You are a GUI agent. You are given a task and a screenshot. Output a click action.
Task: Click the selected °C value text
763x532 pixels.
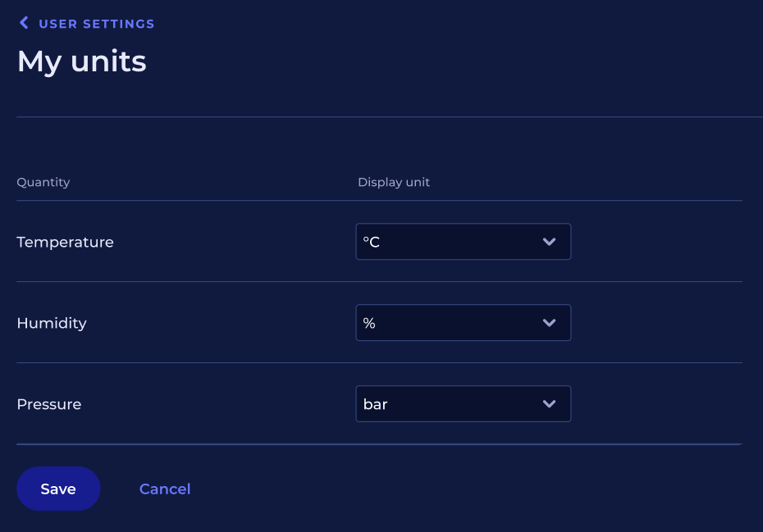pos(372,243)
